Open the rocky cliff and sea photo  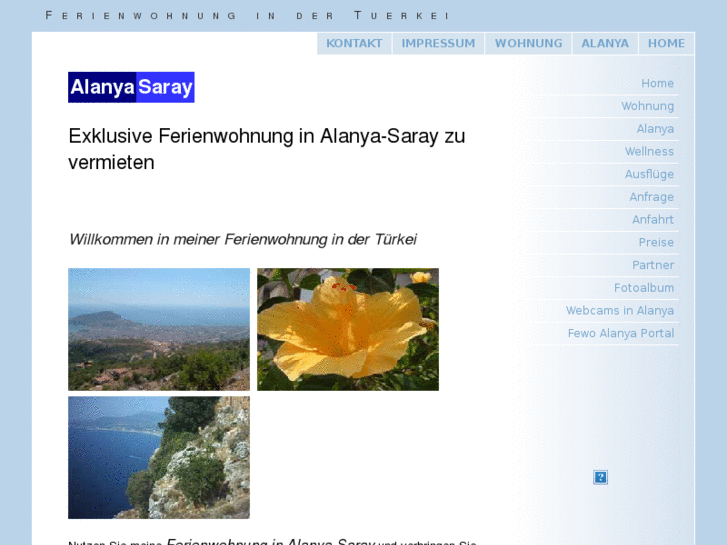tap(159, 457)
